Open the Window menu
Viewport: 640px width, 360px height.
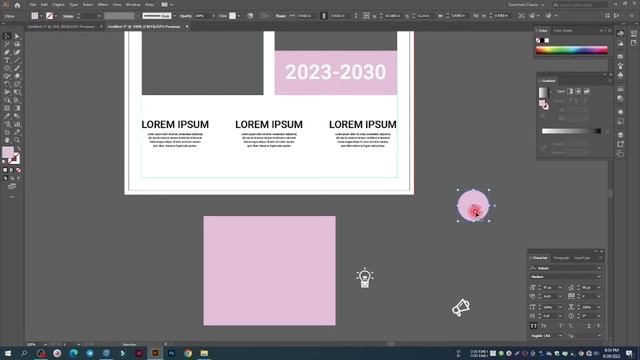[x=133, y=5]
